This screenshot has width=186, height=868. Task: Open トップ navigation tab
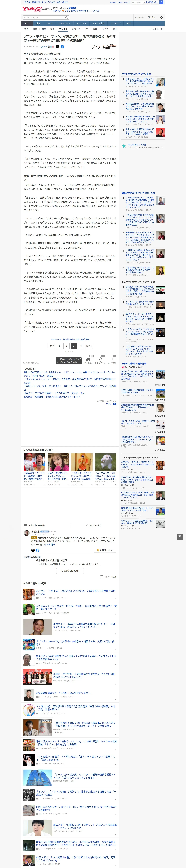click(x=27, y=23)
